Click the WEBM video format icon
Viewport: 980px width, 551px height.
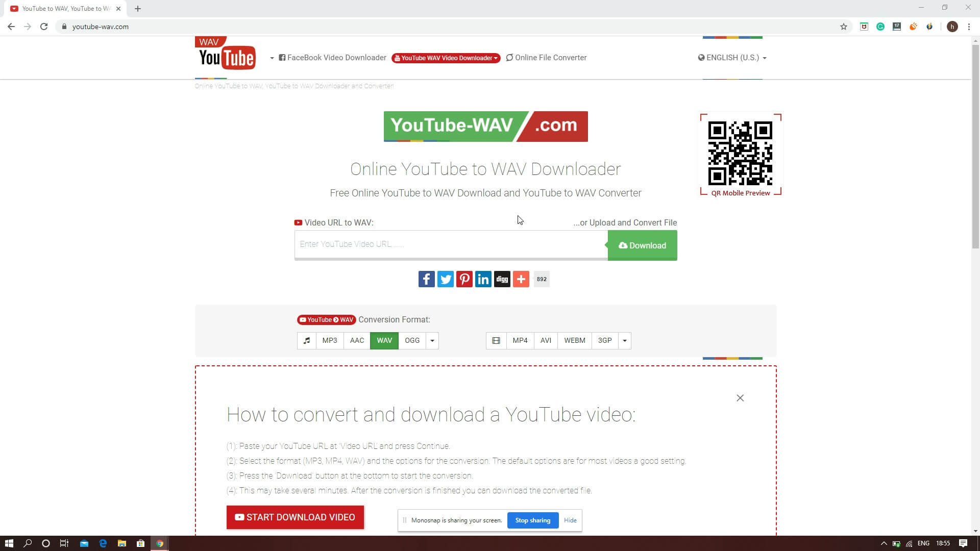click(575, 340)
